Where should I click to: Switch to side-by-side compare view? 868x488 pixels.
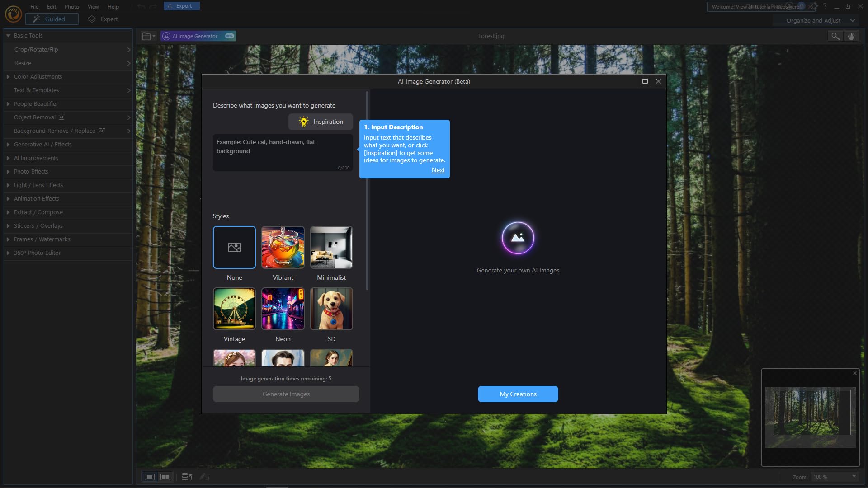click(x=165, y=477)
